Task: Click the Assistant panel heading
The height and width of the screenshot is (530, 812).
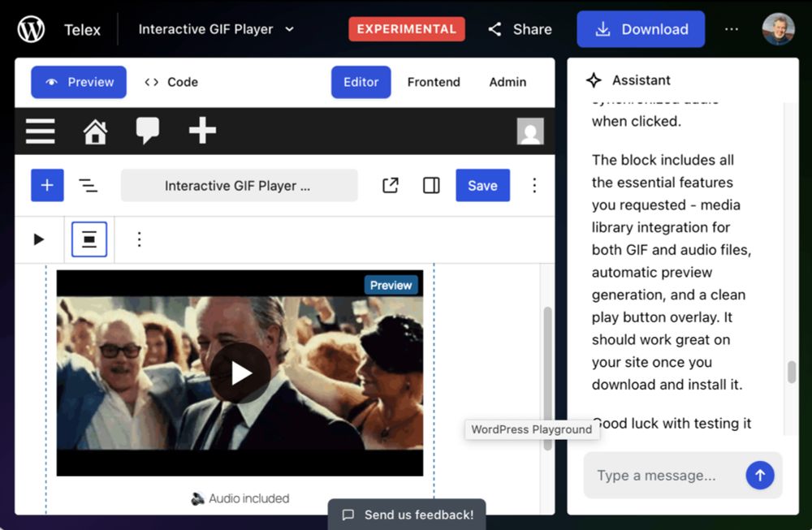Action: (641, 80)
